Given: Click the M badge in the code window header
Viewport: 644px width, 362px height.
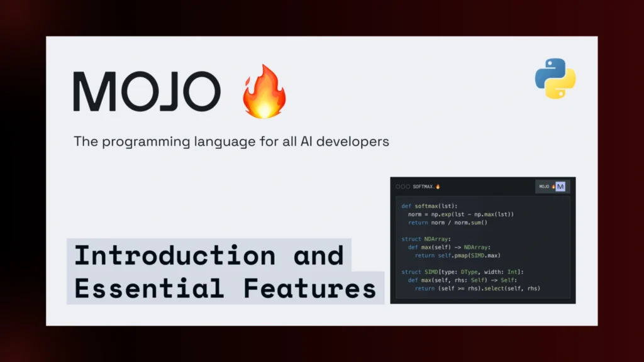Looking at the screenshot, I should click(x=560, y=187).
